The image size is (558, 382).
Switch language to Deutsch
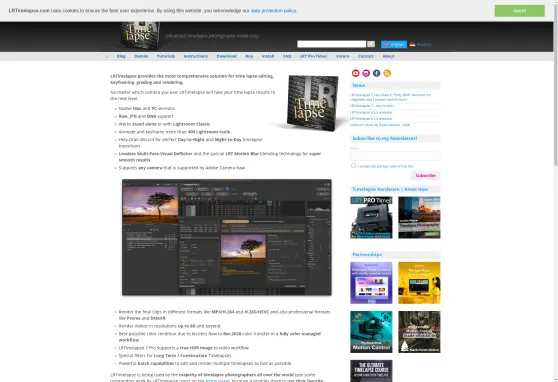click(x=420, y=44)
